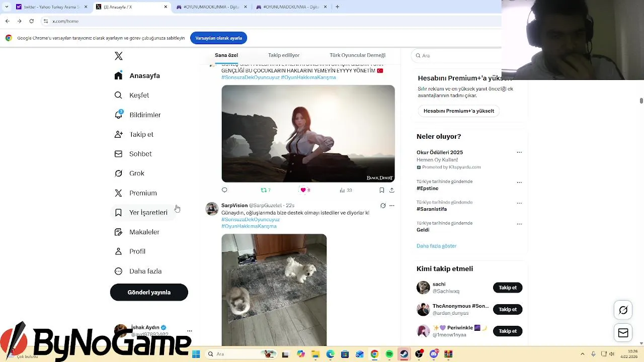644x362 pixels.
Task: Switch to Takip ediliyor tab
Action: [284, 55]
